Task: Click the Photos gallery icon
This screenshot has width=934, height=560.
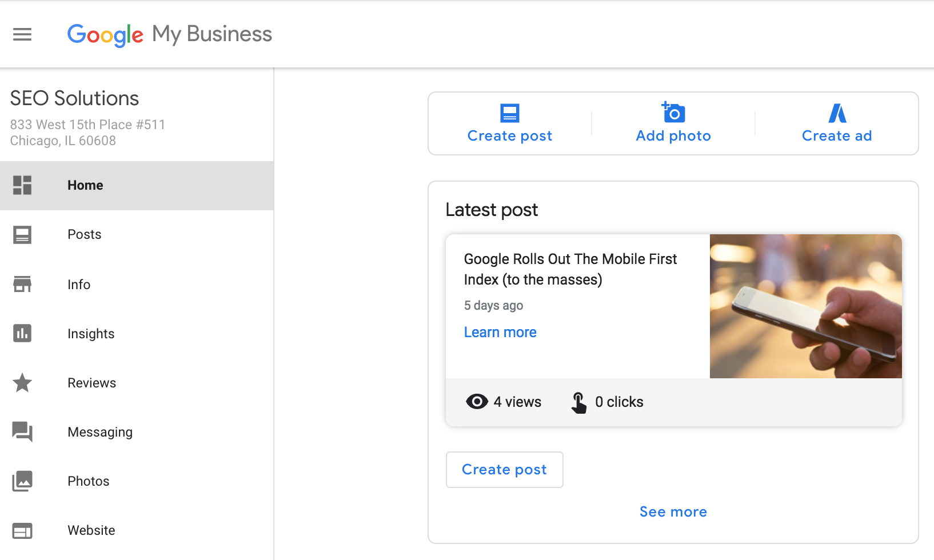Action: pyautogui.click(x=22, y=481)
